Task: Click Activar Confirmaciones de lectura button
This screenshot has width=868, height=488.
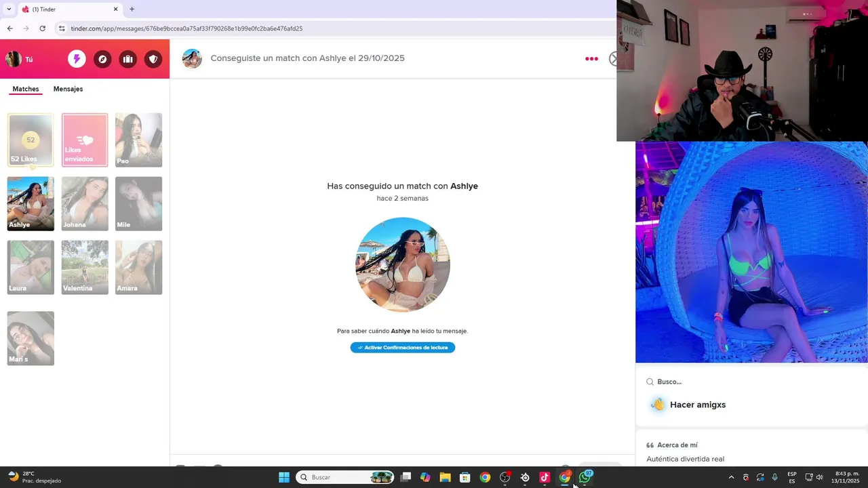Action: pyautogui.click(x=403, y=347)
